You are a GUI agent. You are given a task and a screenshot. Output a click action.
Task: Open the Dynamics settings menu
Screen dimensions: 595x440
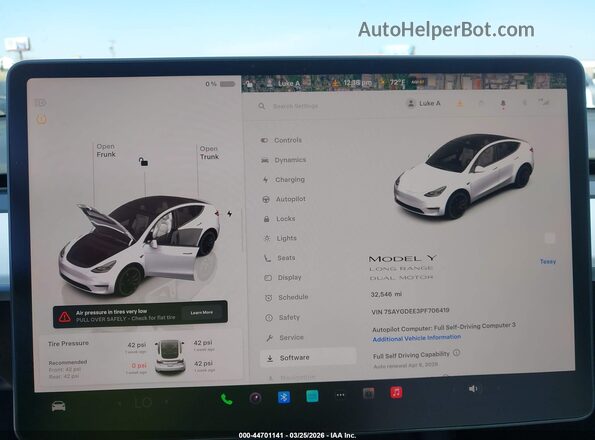tap(283, 160)
